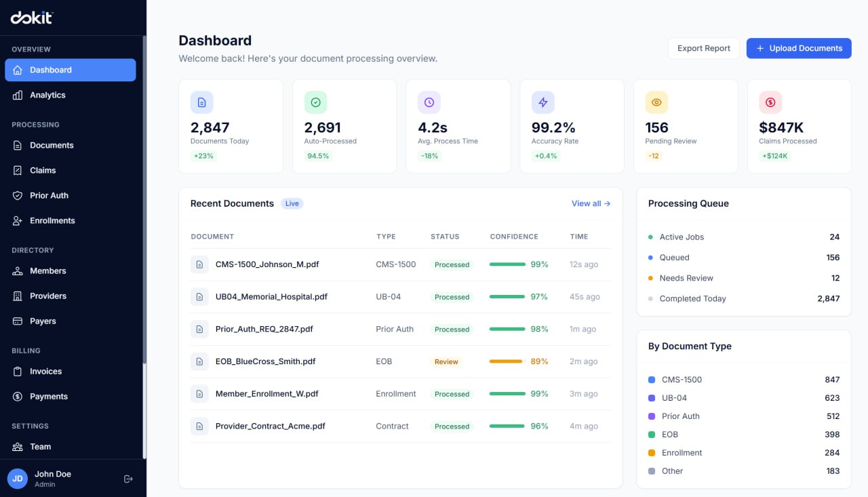868x497 pixels.
Task: Click the dokit logo
Action: coord(31,18)
